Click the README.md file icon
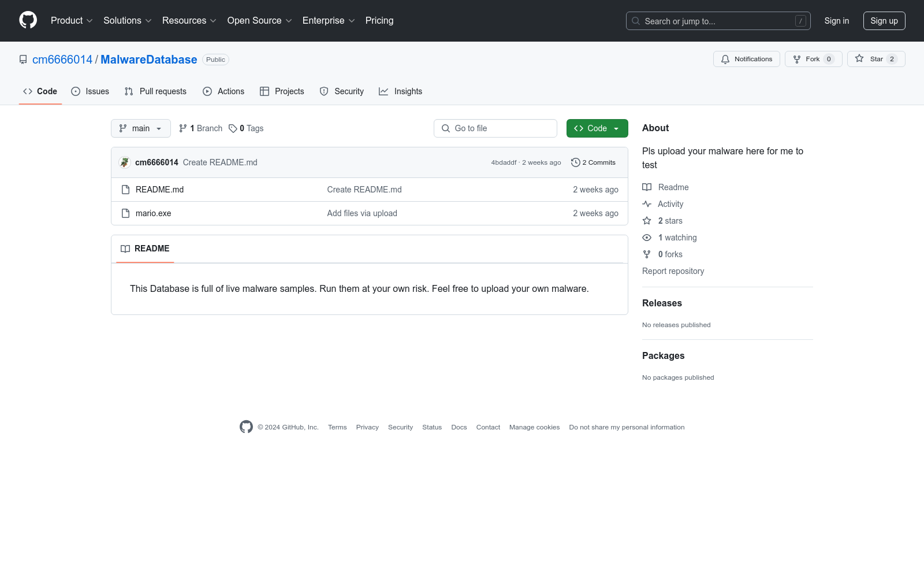924x578 pixels. point(125,190)
